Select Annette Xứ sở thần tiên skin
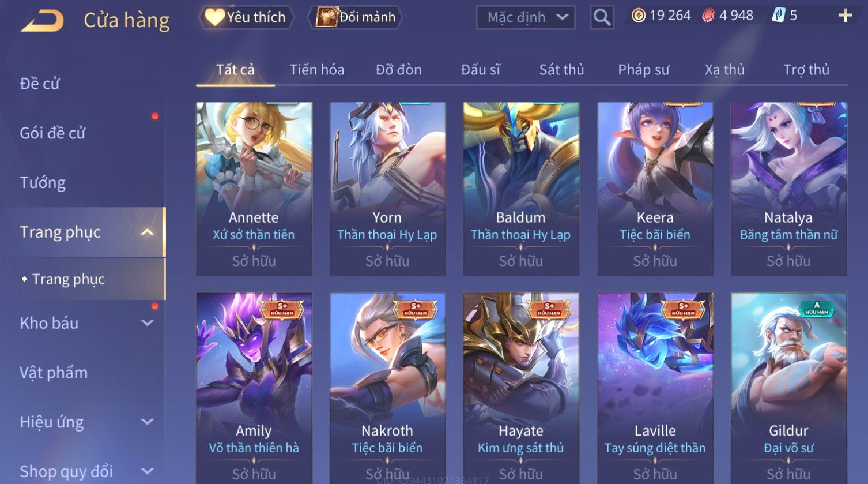Viewport: 868px width, 484px height. pyautogui.click(x=254, y=189)
